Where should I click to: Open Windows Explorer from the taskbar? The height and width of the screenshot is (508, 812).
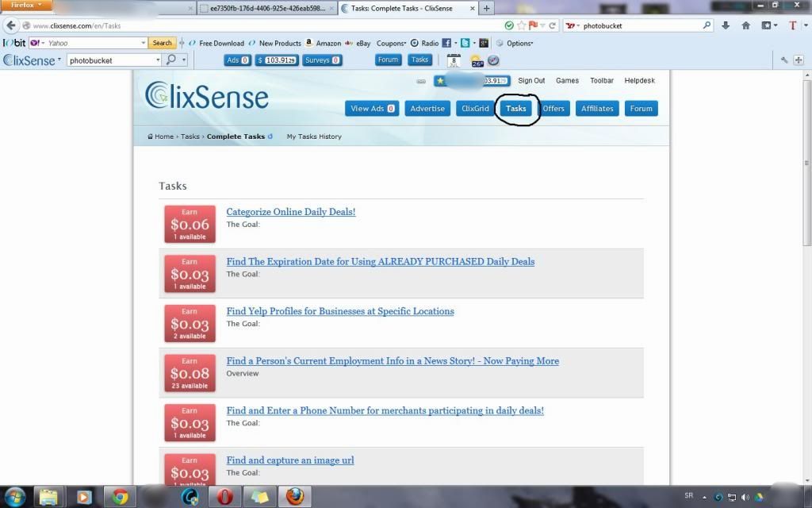(x=48, y=497)
